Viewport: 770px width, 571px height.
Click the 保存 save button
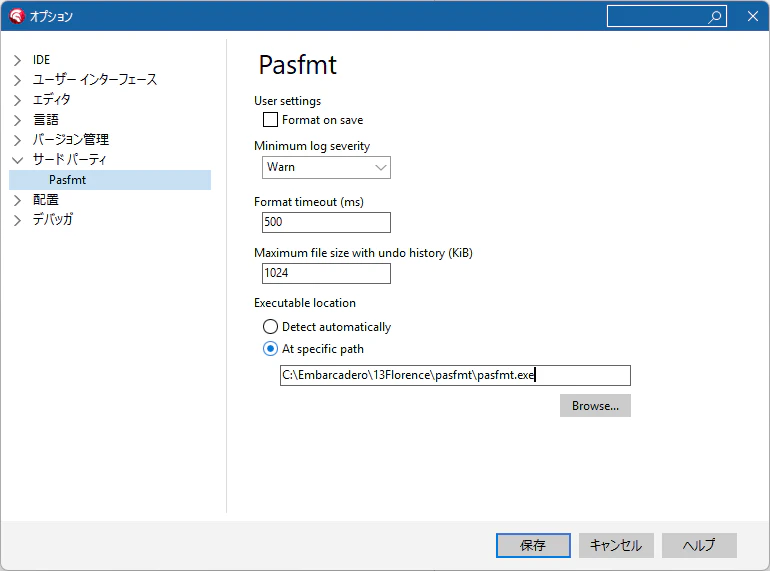coord(533,545)
